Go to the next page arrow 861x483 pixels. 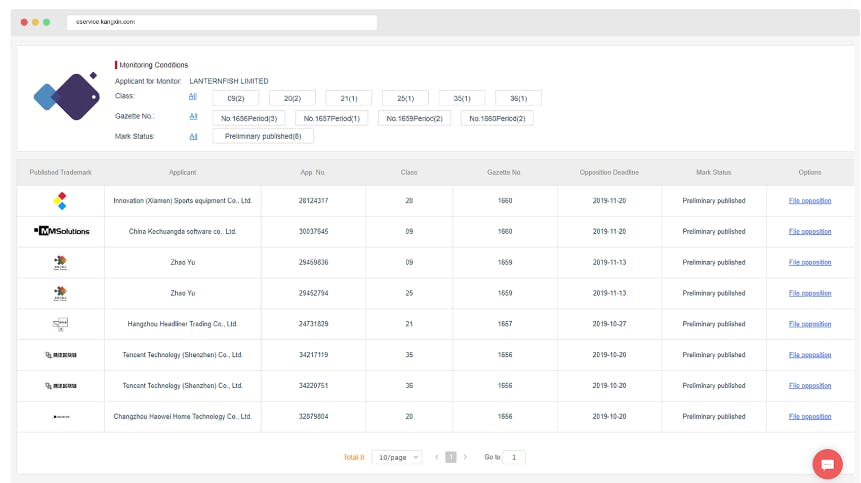(465, 457)
